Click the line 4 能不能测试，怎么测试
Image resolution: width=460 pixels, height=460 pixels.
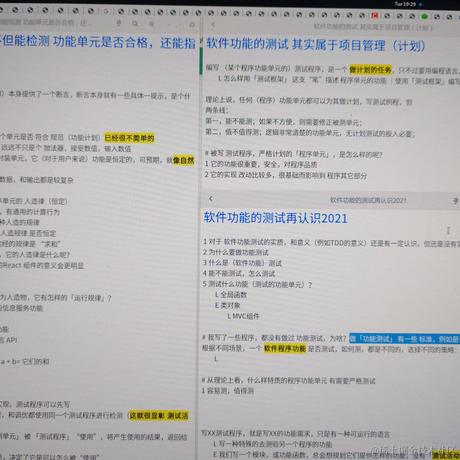tap(239, 274)
